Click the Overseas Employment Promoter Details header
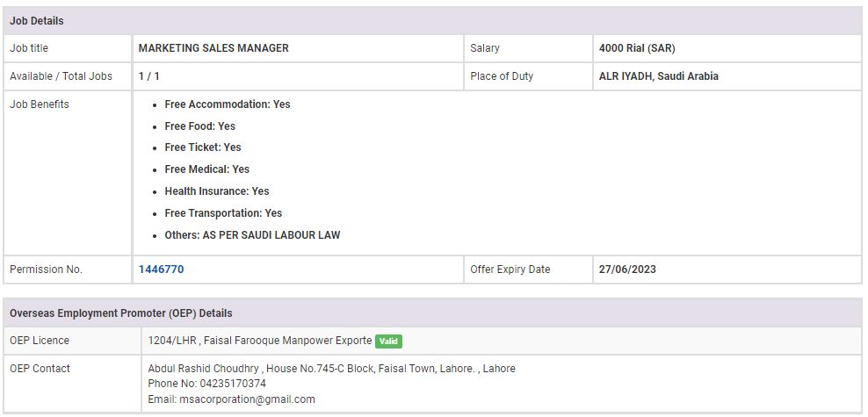The image size is (868, 417). pos(121,313)
